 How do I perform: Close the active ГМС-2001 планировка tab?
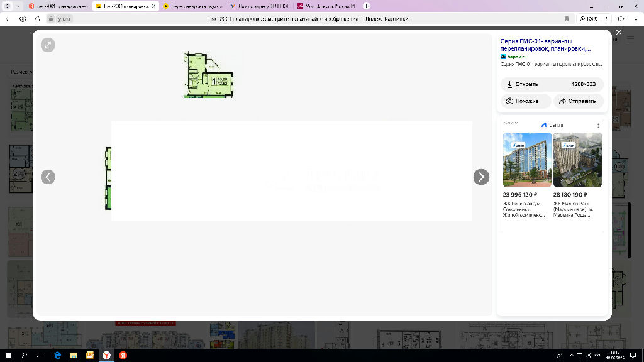point(153,6)
